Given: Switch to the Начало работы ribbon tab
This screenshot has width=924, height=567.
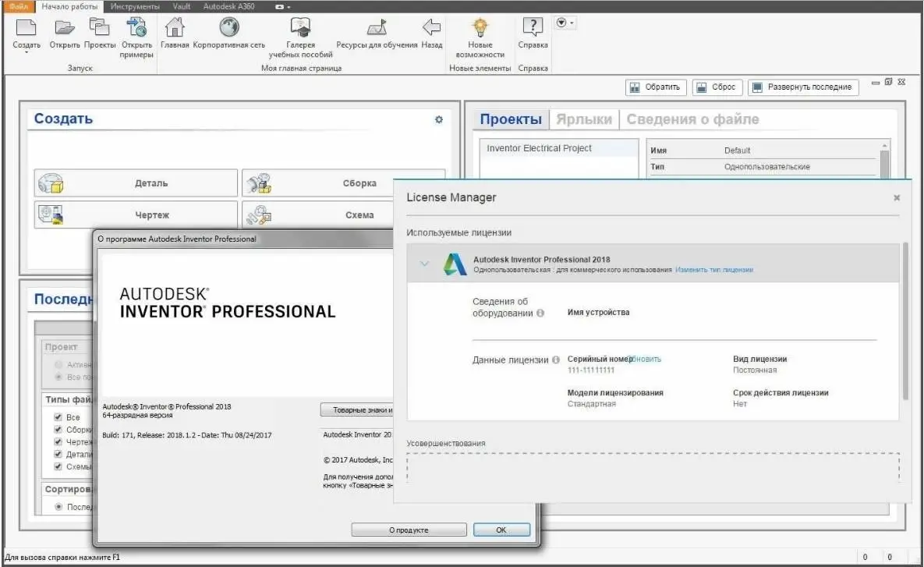Looking at the screenshot, I should [x=69, y=6].
